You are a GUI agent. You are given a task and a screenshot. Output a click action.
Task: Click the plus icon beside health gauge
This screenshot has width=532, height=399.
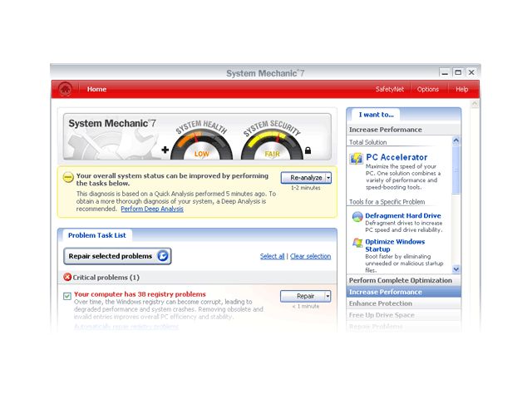165,150
